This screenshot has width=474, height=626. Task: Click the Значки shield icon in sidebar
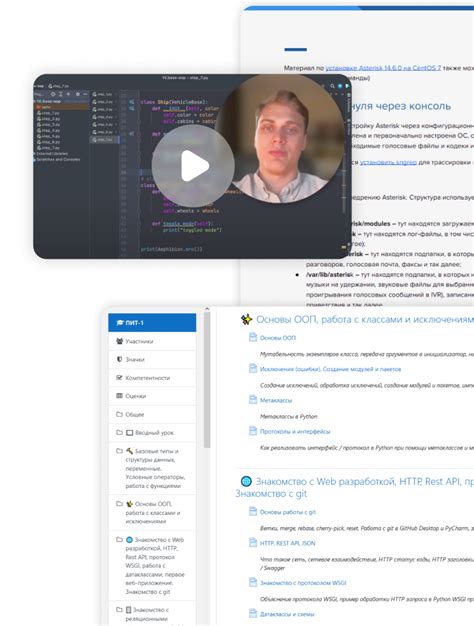[119, 359]
